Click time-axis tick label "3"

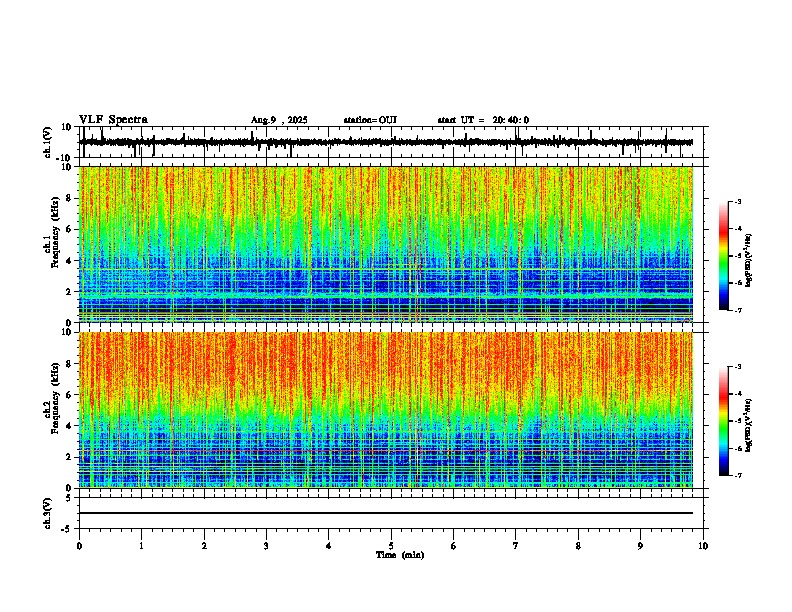[266, 546]
